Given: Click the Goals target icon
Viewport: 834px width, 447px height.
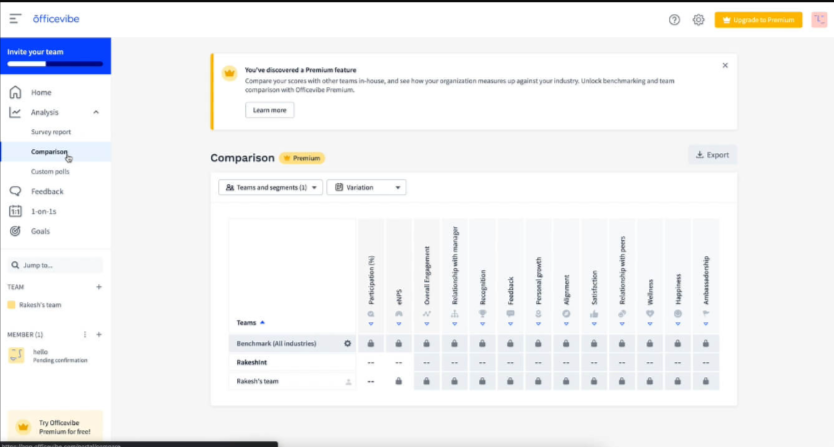Looking at the screenshot, I should point(15,231).
